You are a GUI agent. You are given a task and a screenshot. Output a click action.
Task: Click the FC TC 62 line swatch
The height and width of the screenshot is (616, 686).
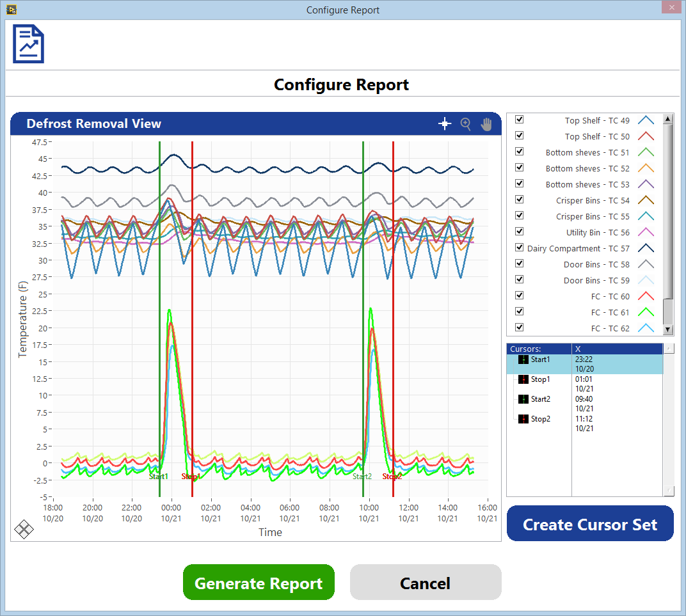tap(646, 328)
